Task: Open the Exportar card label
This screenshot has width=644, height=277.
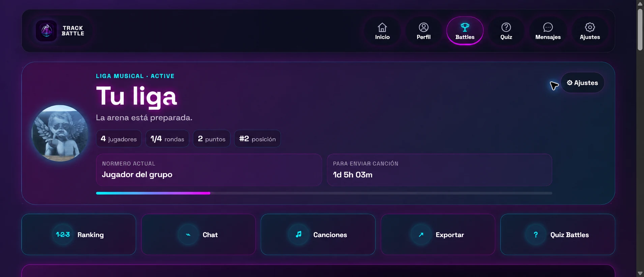Action: click(450, 235)
